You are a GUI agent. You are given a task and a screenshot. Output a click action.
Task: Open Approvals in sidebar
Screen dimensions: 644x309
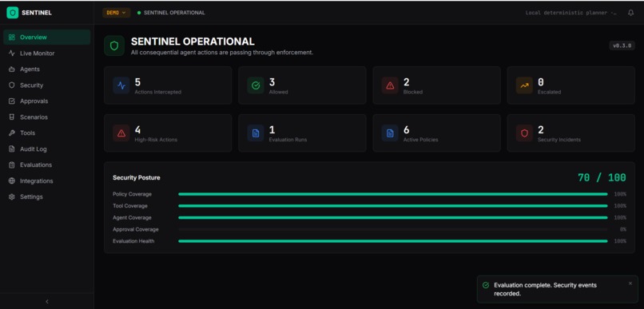pyautogui.click(x=47, y=101)
